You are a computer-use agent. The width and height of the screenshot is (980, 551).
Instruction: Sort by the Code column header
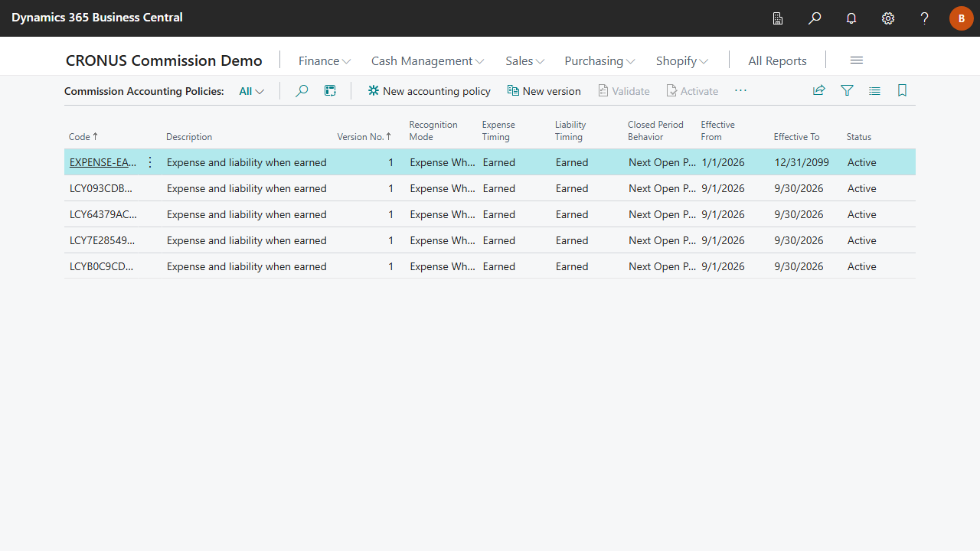pyautogui.click(x=83, y=137)
